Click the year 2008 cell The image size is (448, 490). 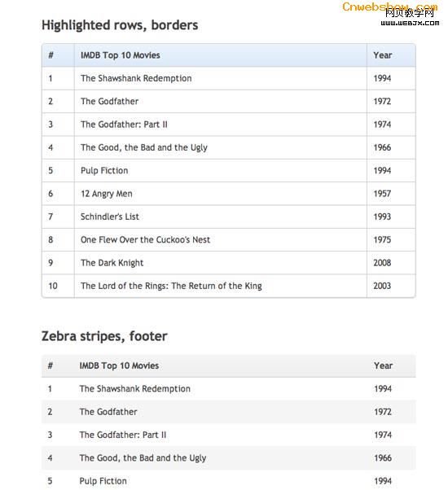pos(382,263)
